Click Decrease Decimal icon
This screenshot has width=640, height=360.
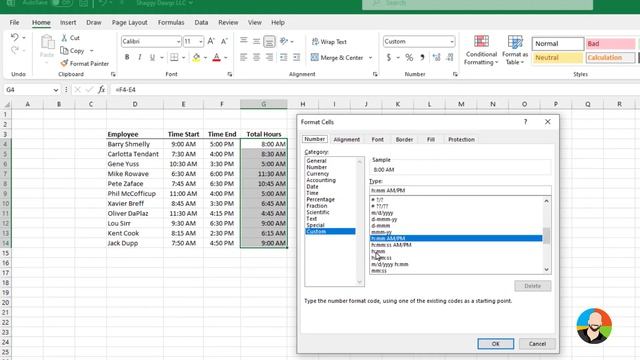[x=449, y=58]
